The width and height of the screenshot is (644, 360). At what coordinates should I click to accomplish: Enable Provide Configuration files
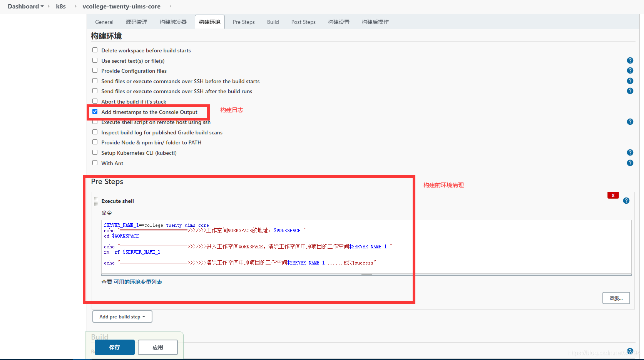[x=95, y=70]
